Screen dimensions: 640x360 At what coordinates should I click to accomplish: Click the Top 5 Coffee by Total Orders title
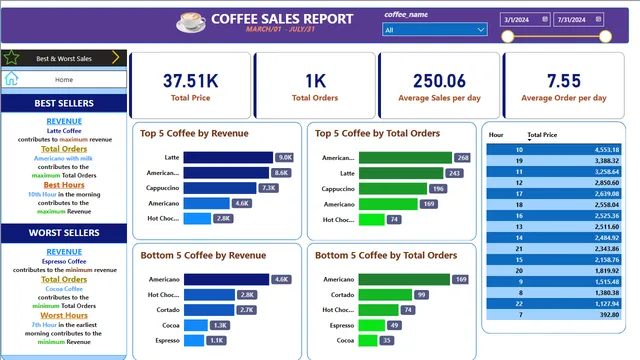378,133
